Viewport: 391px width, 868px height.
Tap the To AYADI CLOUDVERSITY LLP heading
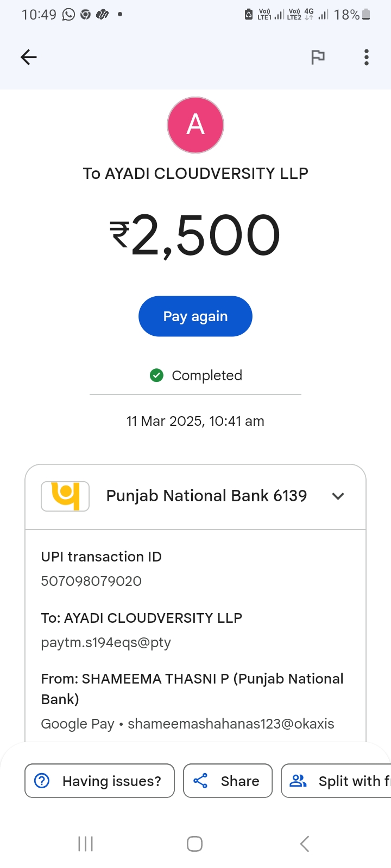pos(195,174)
